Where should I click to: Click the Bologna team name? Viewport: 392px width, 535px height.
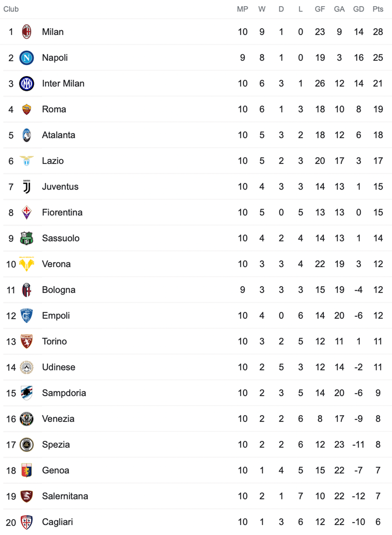click(x=59, y=290)
